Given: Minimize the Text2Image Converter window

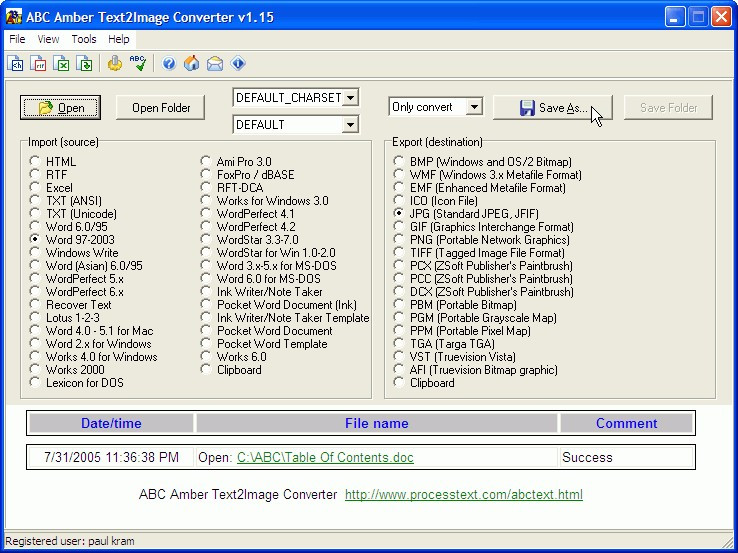Looking at the screenshot, I should pyautogui.click(x=675, y=17).
